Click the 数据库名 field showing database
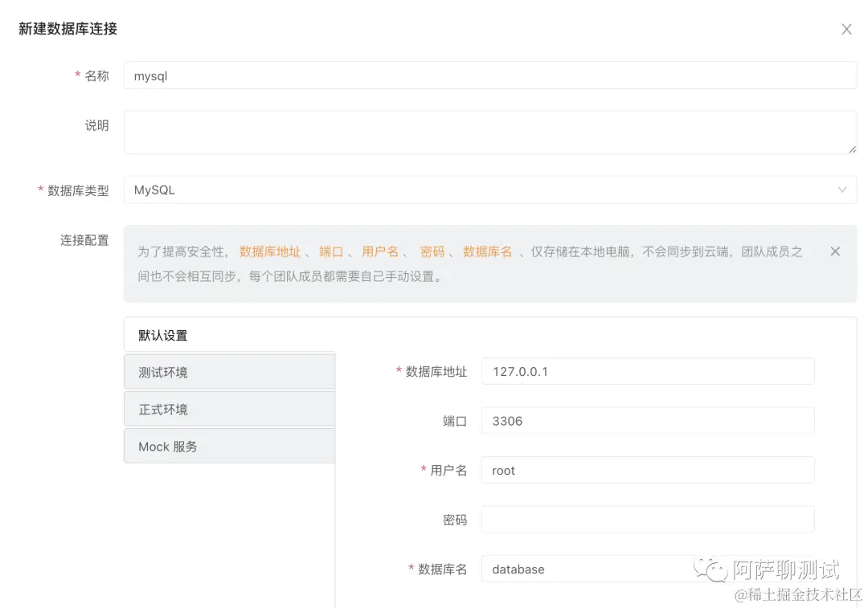This screenshot has width=868, height=608. pyautogui.click(x=647, y=569)
